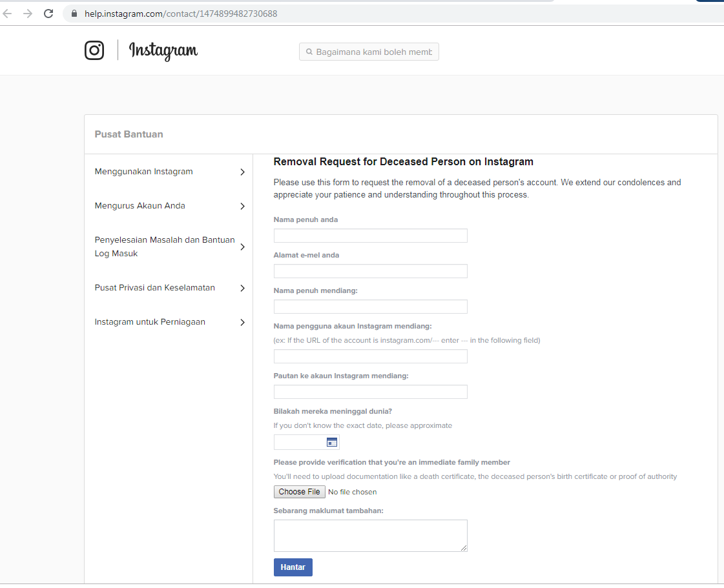724x588 pixels.
Task: Click the browser forward arrow
Action: click(x=28, y=14)
